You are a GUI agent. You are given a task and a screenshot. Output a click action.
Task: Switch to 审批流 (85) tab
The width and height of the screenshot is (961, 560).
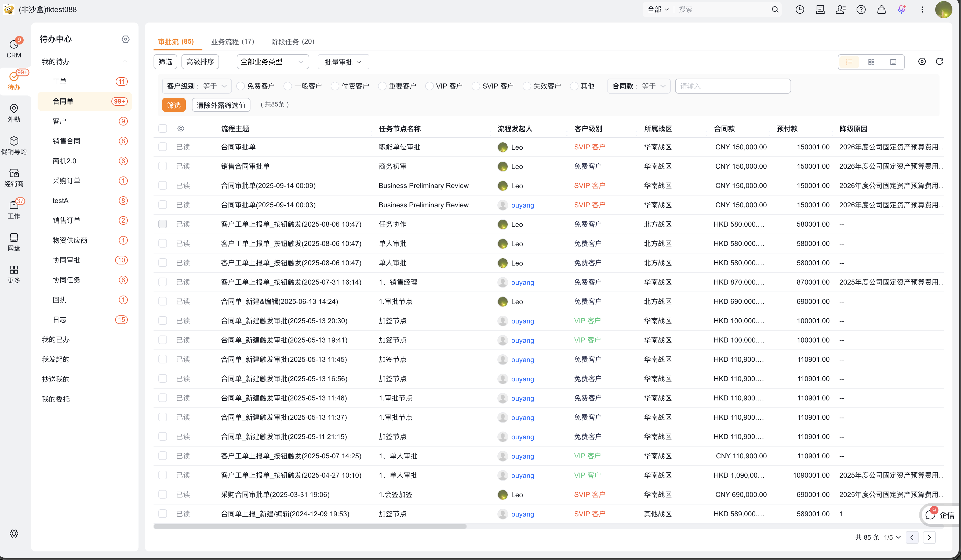click(176, 42)
